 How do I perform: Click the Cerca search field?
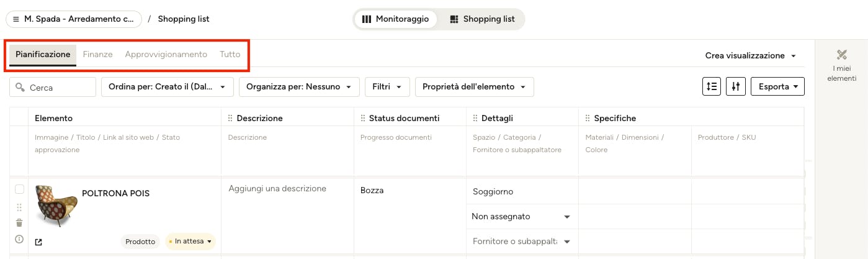coord(53,88)
